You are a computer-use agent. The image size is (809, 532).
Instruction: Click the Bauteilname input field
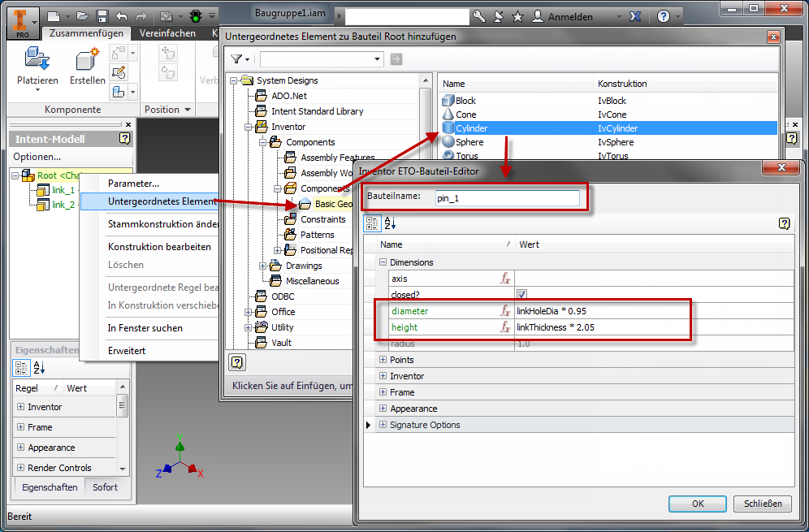click(507, 198)
